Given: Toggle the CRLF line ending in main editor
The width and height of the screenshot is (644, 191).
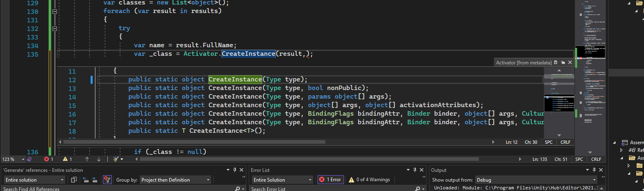Looking at the screenshot, I should click(x=596, y=159).
